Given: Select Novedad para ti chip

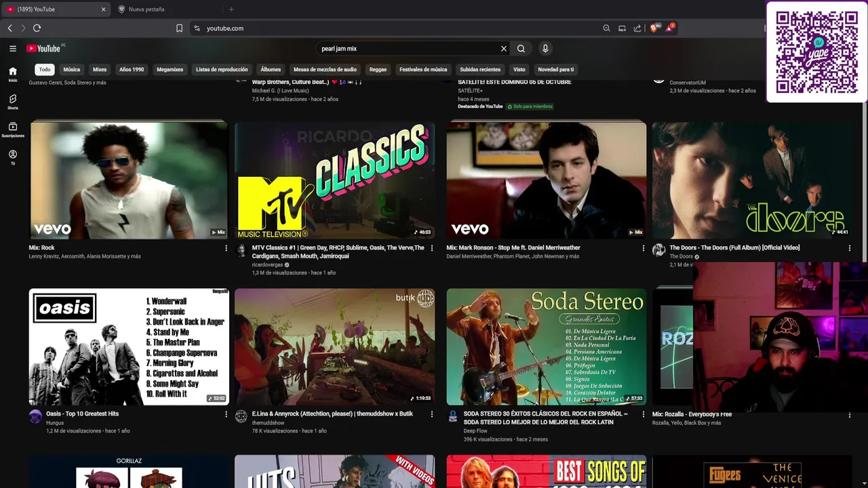Looking at the screenshot, I should pos(555,69).
